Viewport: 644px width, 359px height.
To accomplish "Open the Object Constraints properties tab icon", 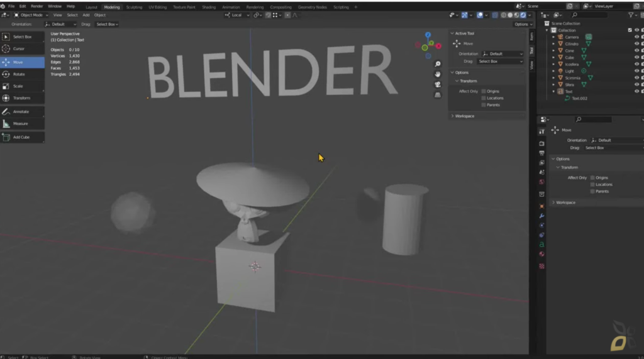I will (x=541, y=235).
